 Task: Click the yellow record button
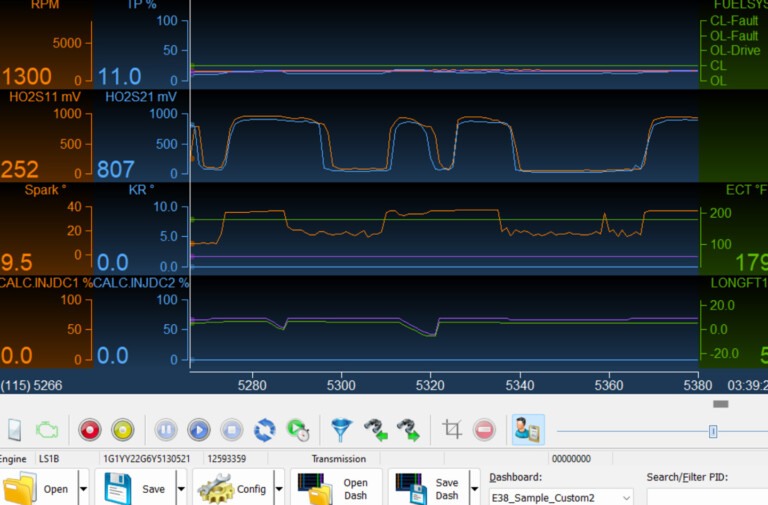(x=123, y=430)
